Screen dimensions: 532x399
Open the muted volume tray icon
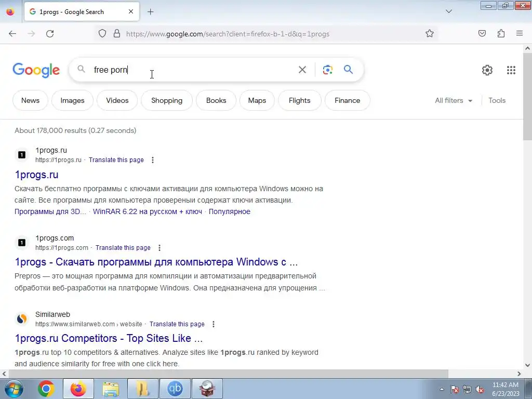tap(480, 389)
